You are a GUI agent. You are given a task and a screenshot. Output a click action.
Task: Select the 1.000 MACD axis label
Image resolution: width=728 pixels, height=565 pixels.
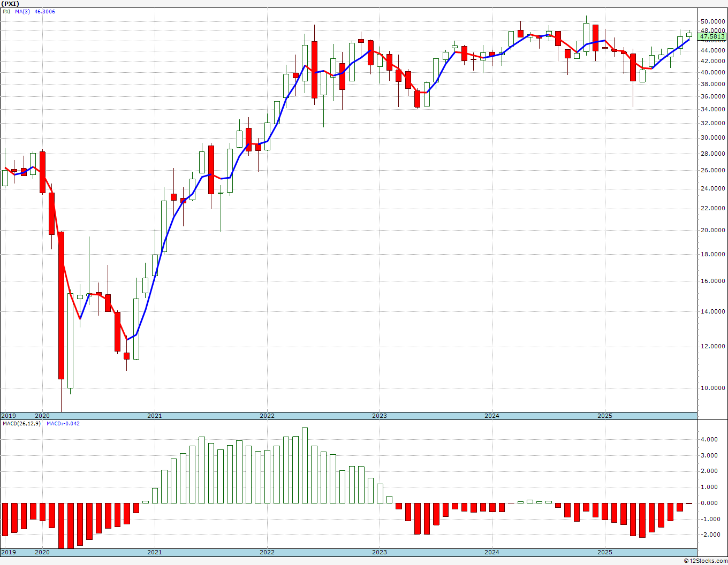(709, 487)
